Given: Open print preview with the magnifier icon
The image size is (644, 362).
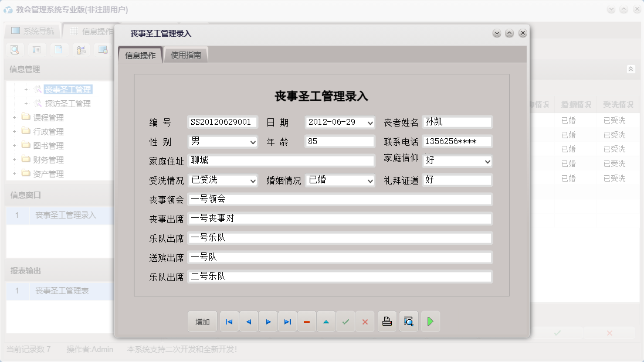Looking at the screenshot, I should (x=408, y=321).
